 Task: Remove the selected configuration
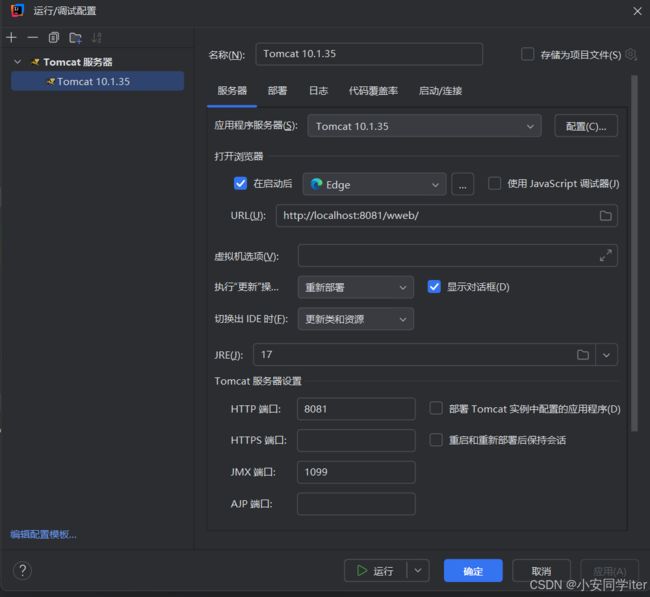pos(32,38)
